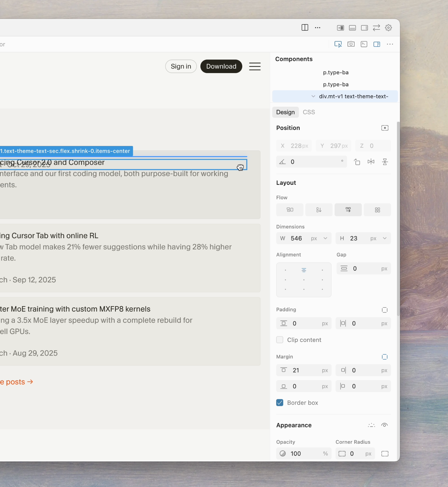Enable the Clip content checkbox
The width and height of the screenshot is (448, 487).
(280, 340)
